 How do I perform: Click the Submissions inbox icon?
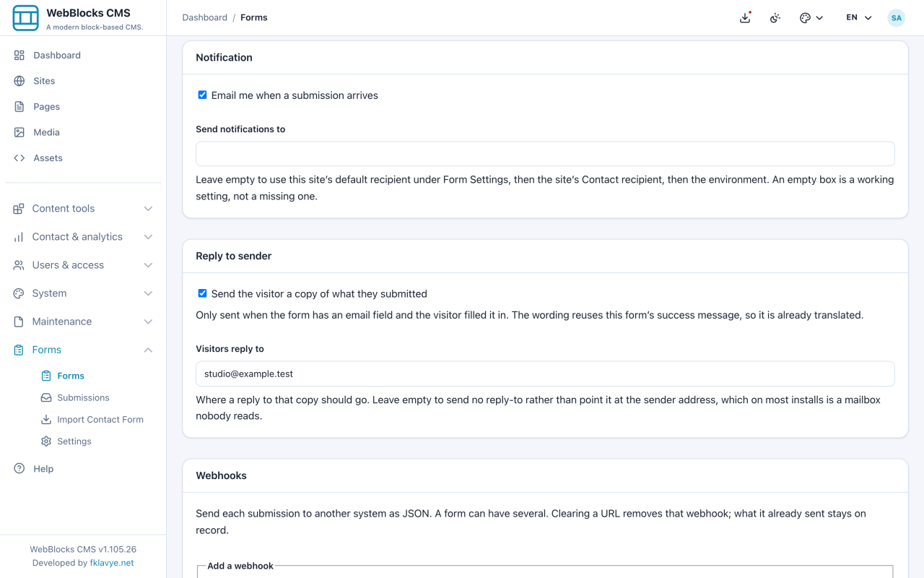(46, 398)
